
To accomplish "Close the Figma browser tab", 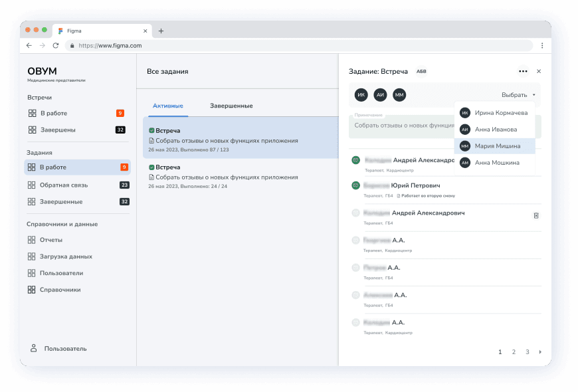I will pos(145,31).
